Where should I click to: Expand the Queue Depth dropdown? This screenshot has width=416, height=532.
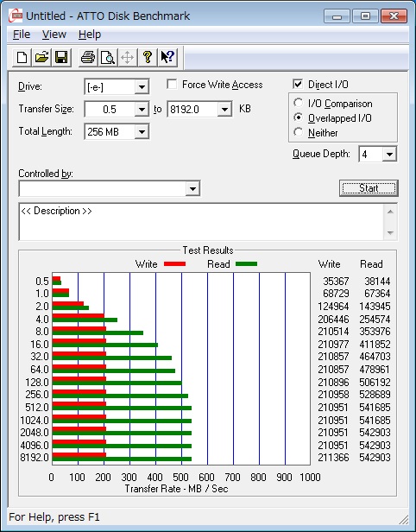[x=378, y=155]
